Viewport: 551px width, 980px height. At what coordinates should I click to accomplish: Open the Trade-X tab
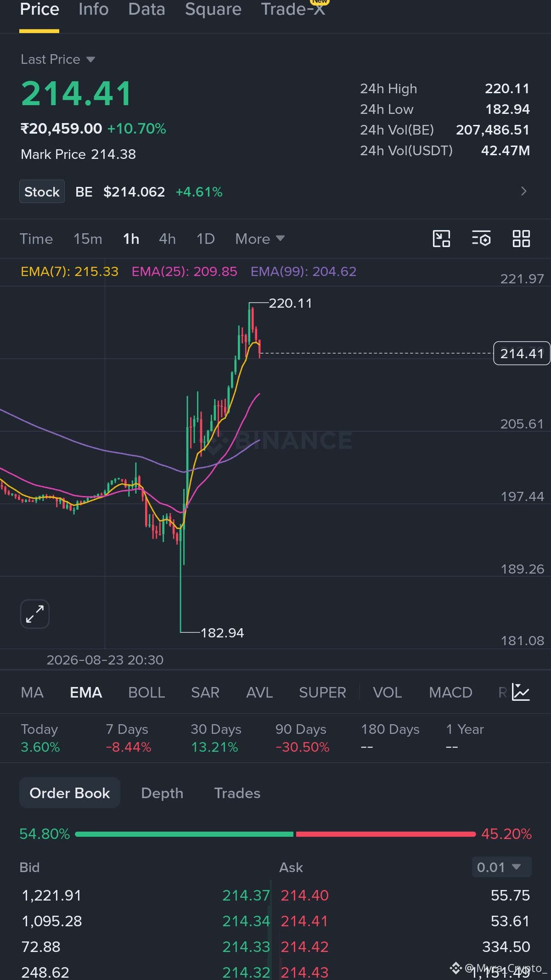coord(294,9)
